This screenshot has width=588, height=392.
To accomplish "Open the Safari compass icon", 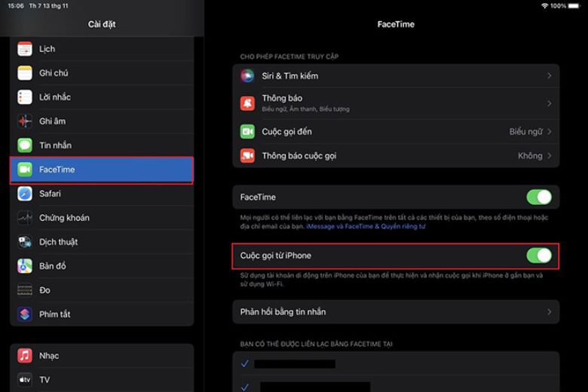I will coord(25,194).
